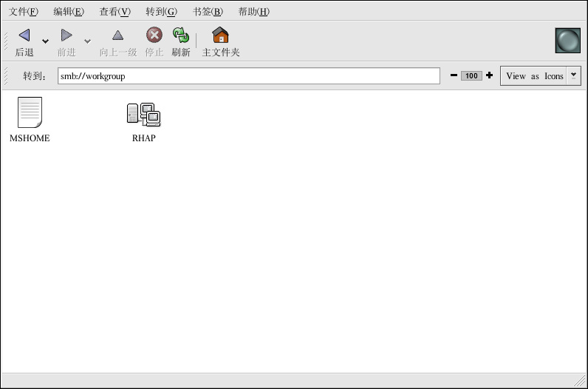588x389 pixels.
Task: Expand the Forward history dropdown arrow
Action: [x=87, y=41]
